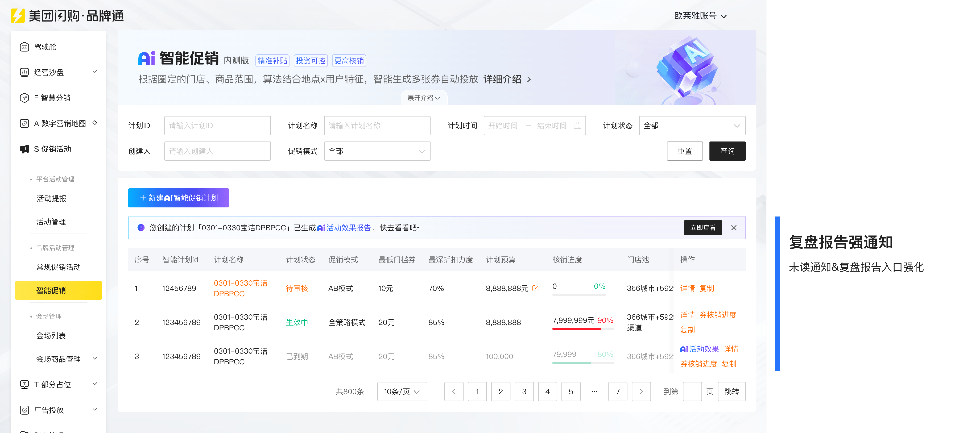This screenshot has width=980, height=433.
Task: Open 常规促销活动 in the sidebar
Action: pyautogui.click(x=59, y=267)
